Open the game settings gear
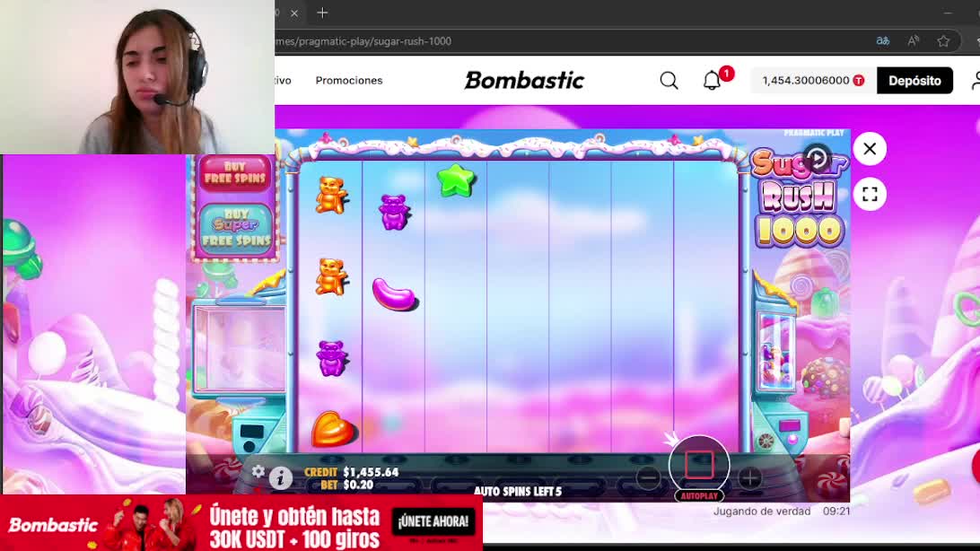This screenshot has height=551, width=980. (258, 472)
